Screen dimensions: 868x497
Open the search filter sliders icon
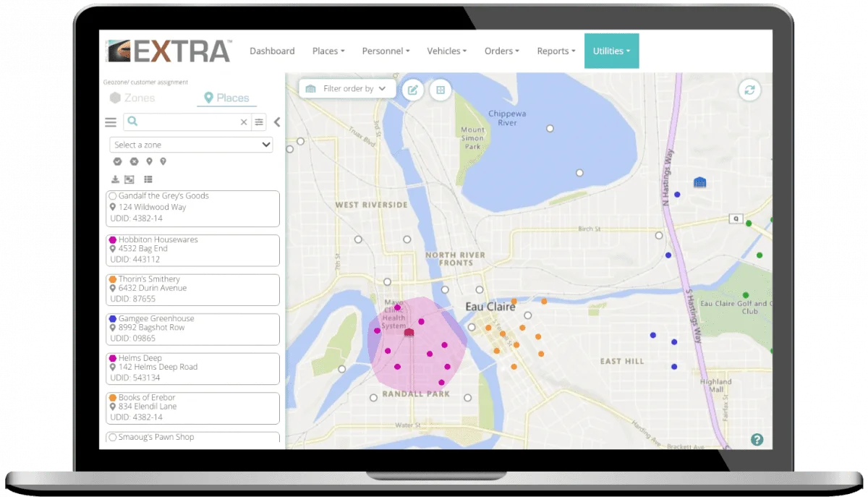[x=259, y=122]
